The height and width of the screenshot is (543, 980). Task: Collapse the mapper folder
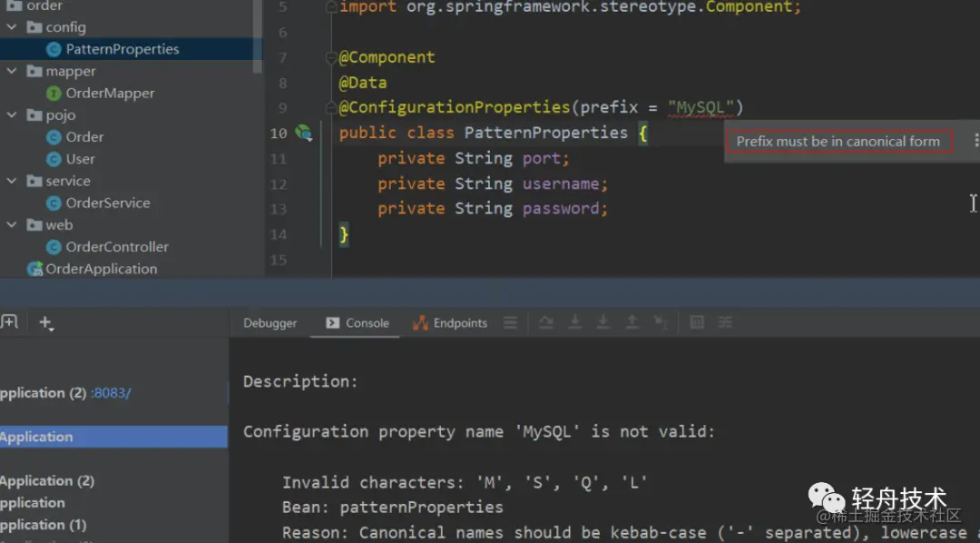click(11, 71)
